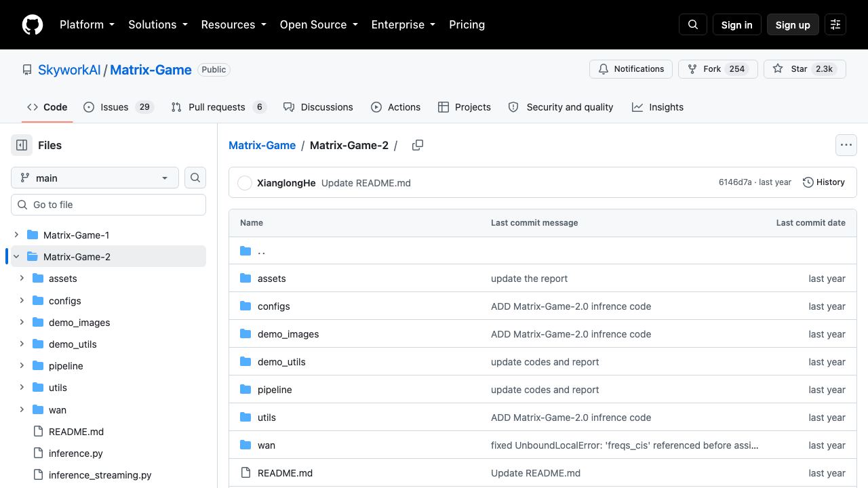Image resolution: width=868 pixels, height=488 pixels.
Task: Expand the demo_images folder chevron in the tree
Action: [22, 323]
